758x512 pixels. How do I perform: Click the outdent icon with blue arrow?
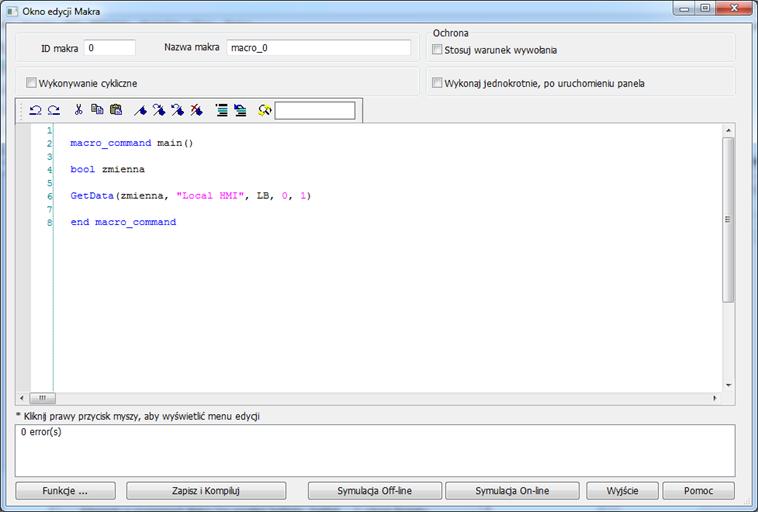240,110
